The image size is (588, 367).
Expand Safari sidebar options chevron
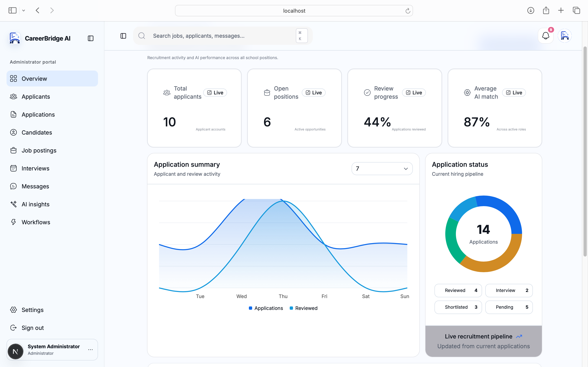click(23, 10)
